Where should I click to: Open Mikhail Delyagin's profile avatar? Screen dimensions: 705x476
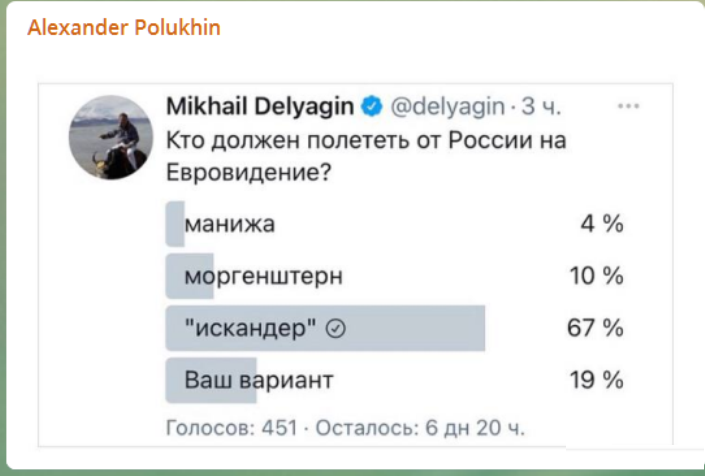pos(111,138)
